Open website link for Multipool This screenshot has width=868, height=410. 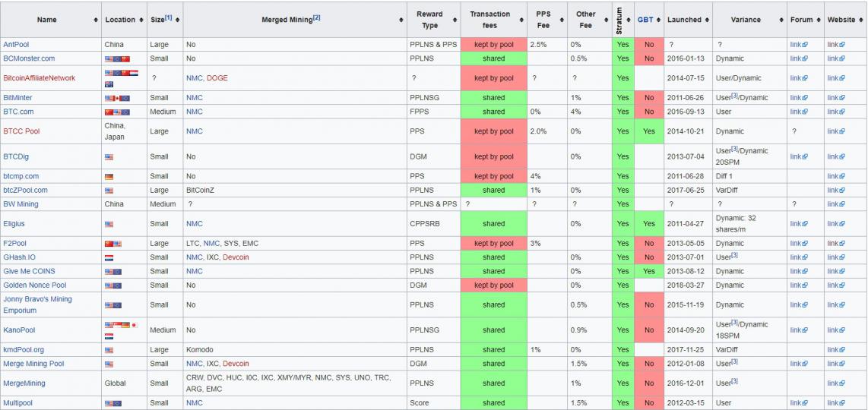835,403
